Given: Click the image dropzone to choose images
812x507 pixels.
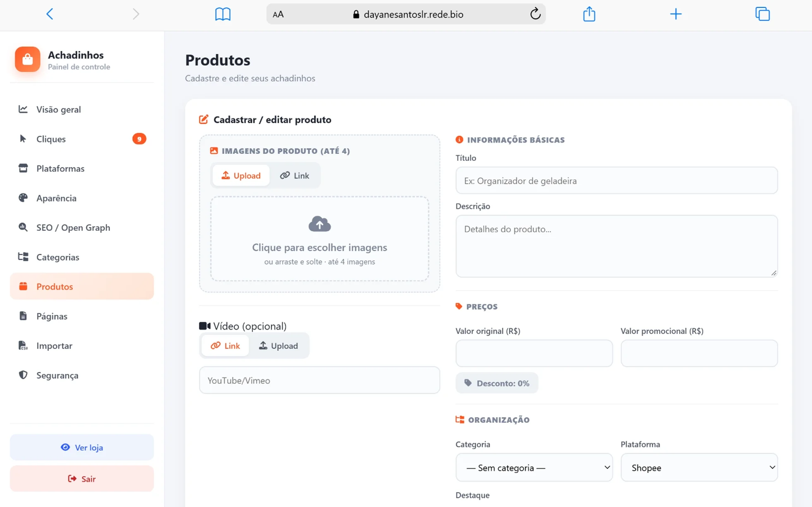Looking at the screenshot, I should click(320, 239).
